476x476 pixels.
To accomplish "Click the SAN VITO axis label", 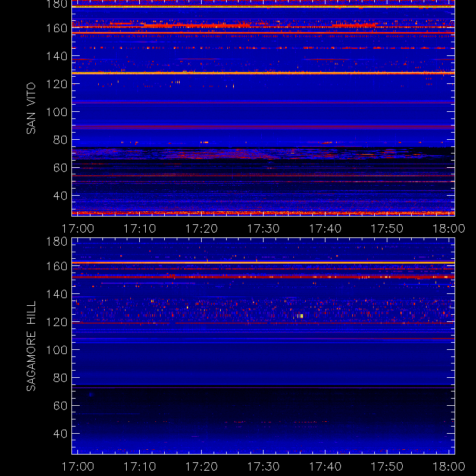I will [31, 108].
